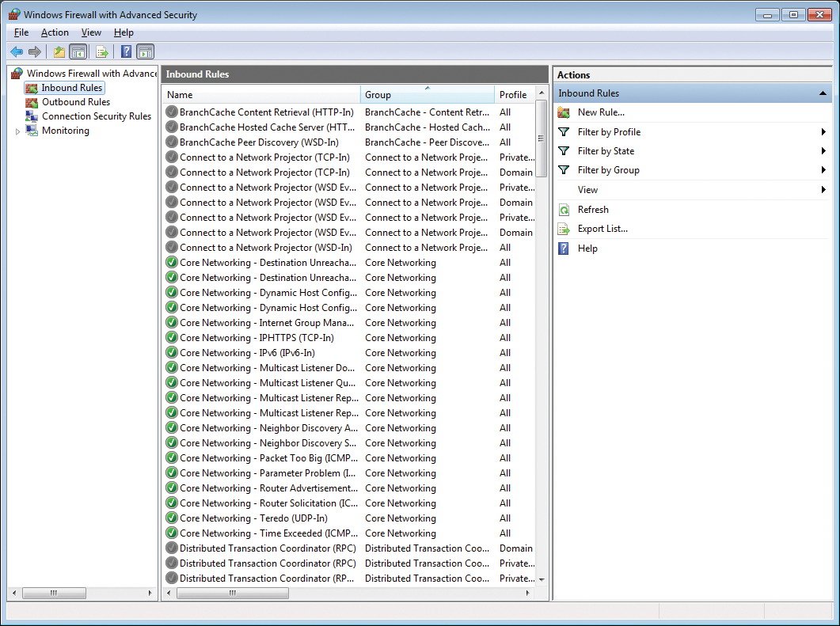Open the View menu

(x=91, y=32)
